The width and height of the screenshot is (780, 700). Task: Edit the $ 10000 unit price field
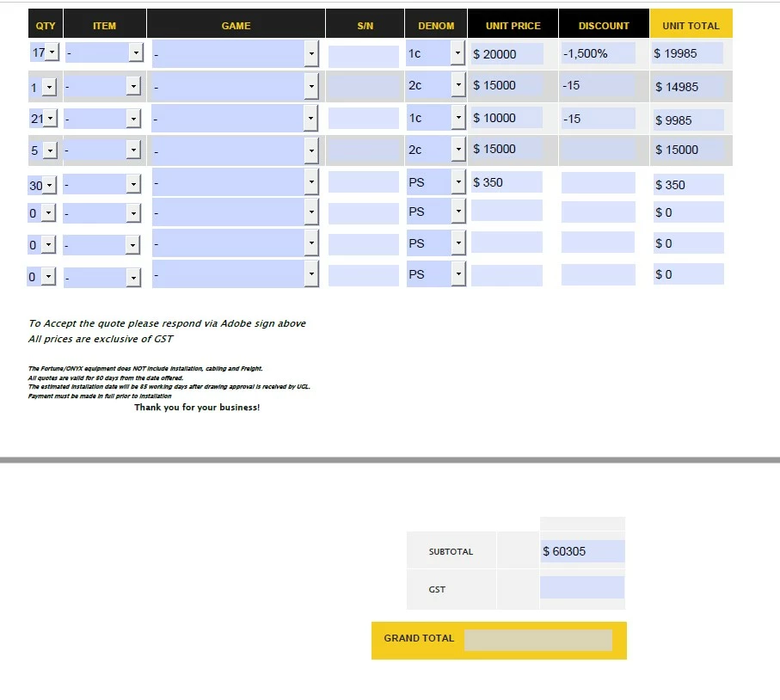click(507, 118)
